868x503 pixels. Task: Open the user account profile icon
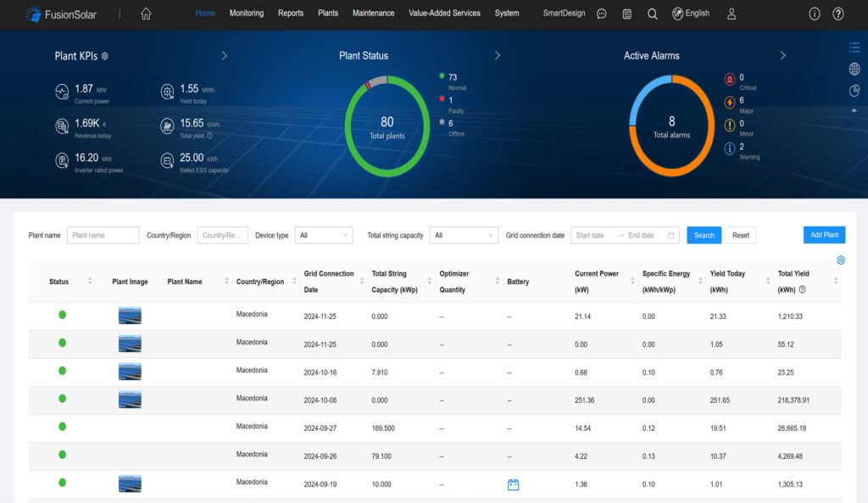click(x=732, y=14)
